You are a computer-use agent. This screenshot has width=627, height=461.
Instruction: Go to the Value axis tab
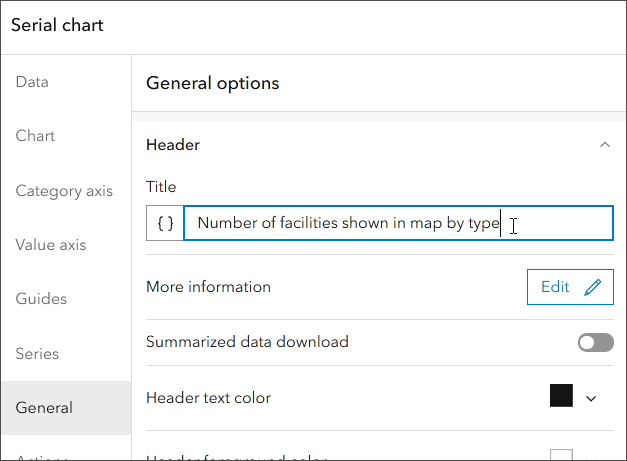52,245
